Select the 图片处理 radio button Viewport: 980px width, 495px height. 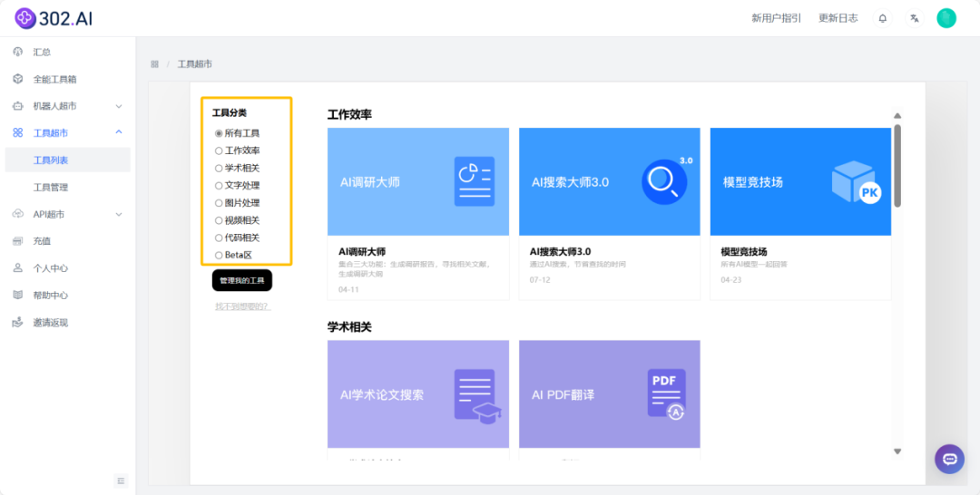[x=219, y=203]
